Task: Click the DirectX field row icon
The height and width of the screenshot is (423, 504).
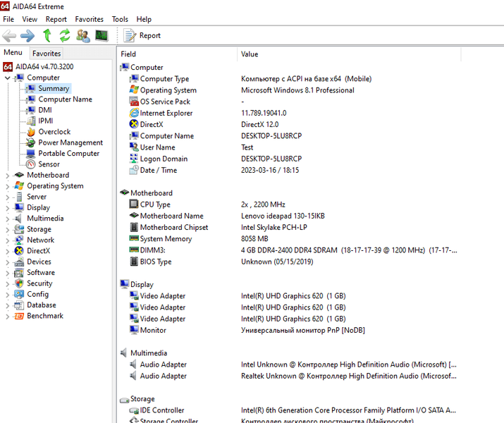Action: pos(134,124)
